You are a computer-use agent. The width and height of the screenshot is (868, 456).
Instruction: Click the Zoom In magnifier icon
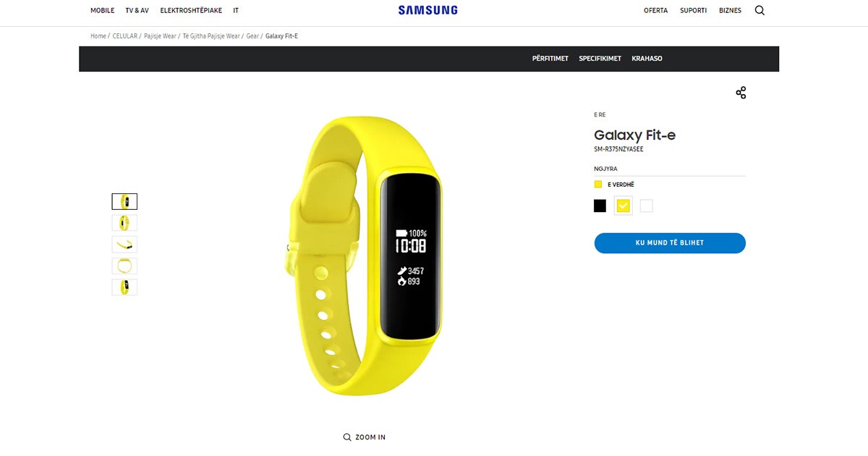tap(347, 437)
